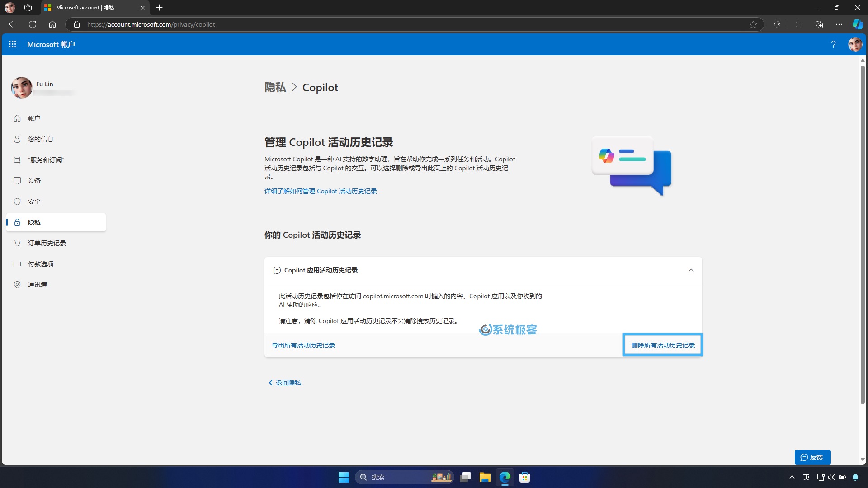Select 隐私 in the sidebar
This screenshot has width=868, height=488.
coord(56,222)
